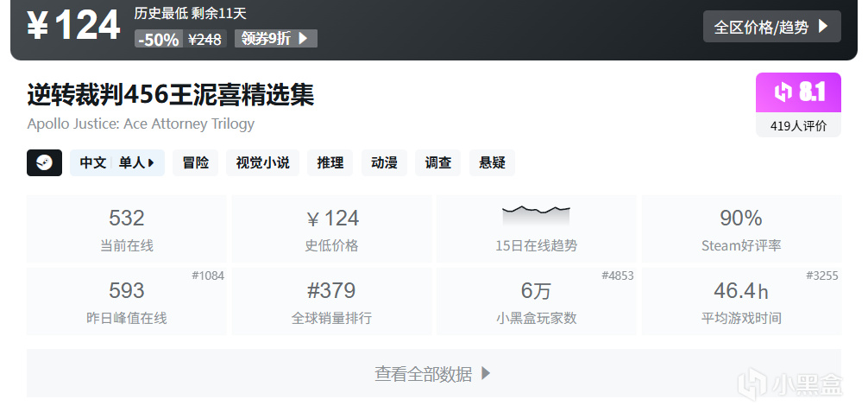This screenshot has height=412, width=868.
Task: View the 419人评价 reviews count
Action: [798, 126]
